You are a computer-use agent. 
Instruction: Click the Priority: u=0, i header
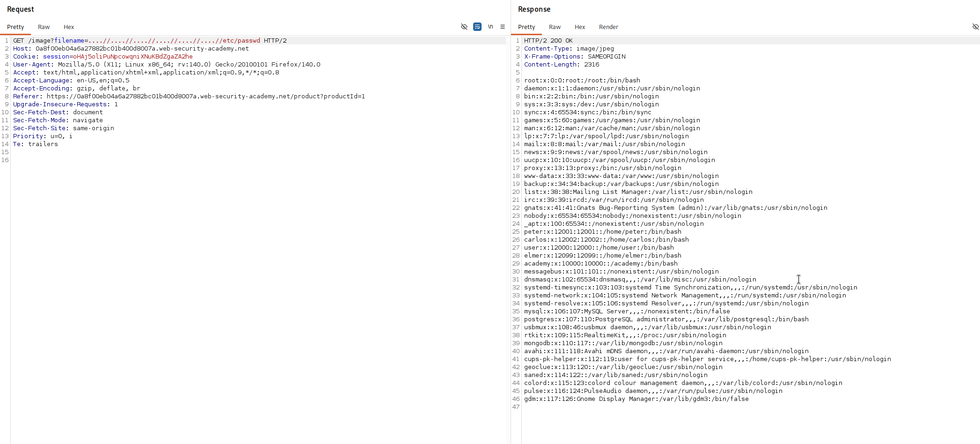point(43,136)
